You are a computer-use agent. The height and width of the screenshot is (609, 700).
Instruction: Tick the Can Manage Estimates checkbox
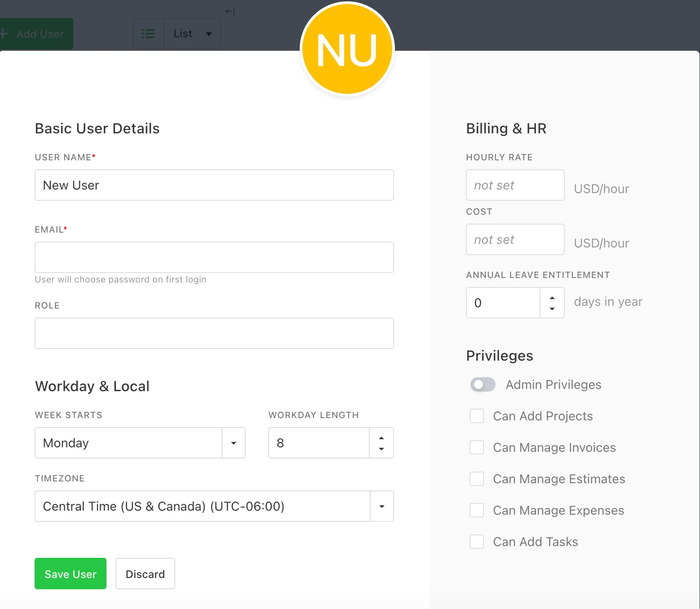[477, 479]
